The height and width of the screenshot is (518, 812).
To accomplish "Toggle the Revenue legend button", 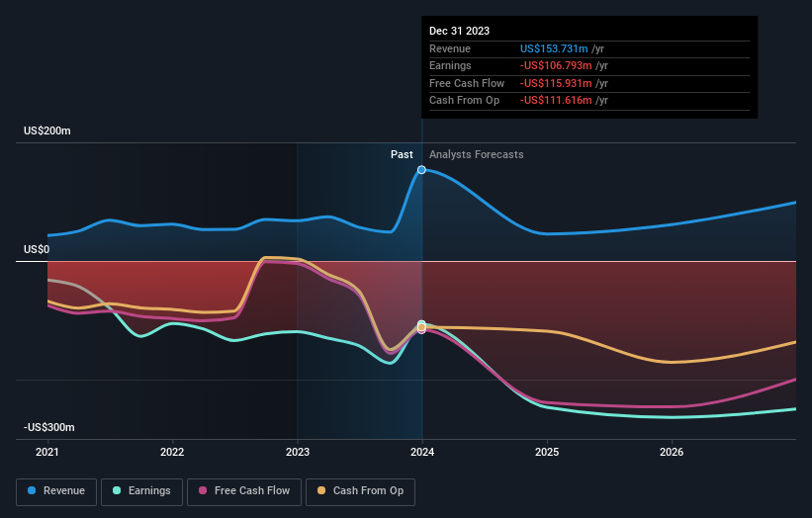I will (56, 491).
